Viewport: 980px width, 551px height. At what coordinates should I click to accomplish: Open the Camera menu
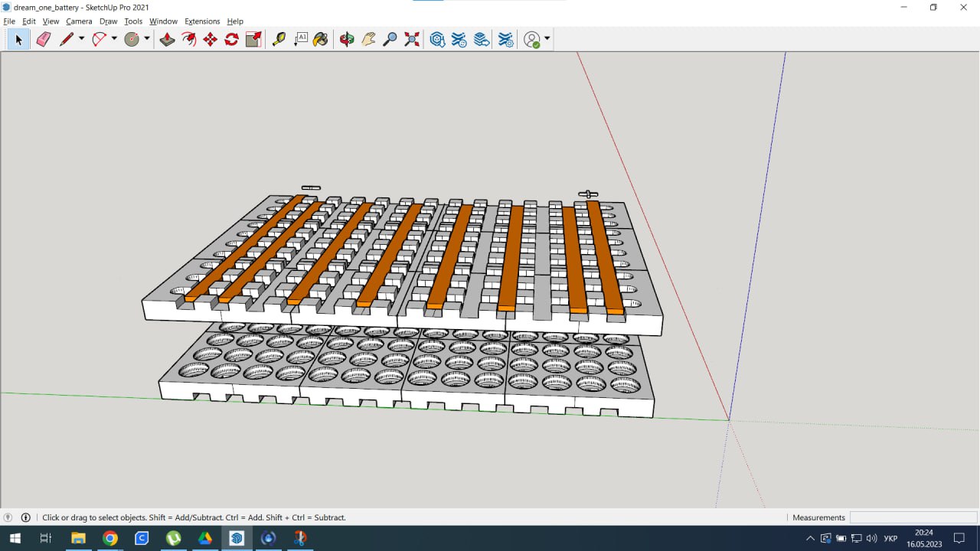tap(79, 21)
